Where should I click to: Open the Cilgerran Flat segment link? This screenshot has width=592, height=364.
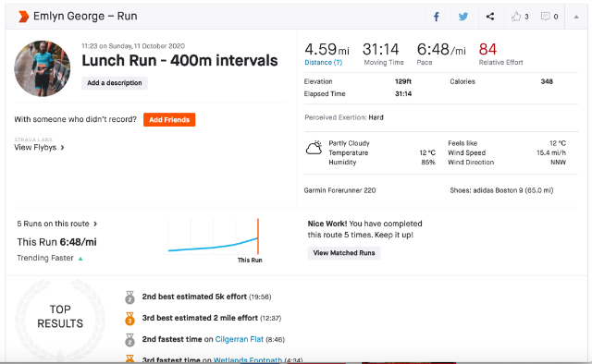pyautogui.click(x=239, y=339)
